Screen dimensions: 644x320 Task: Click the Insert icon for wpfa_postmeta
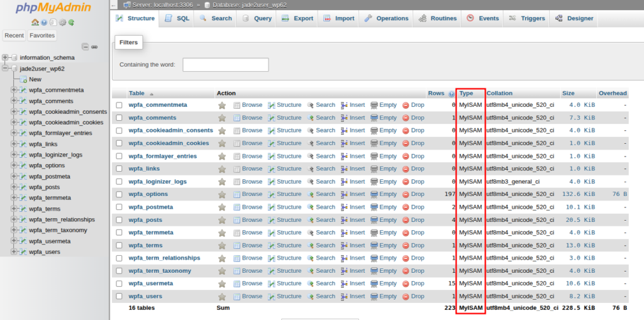point(345,207)
